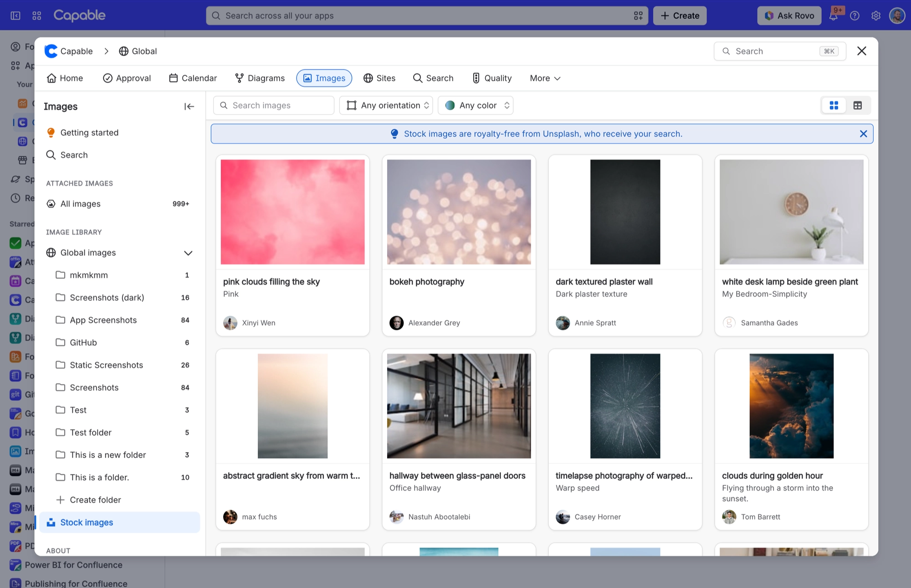This screenshot has height=588, width=911.
Task: Open the Sites tab
Action: pyautogui.click(x=379, y=78)
